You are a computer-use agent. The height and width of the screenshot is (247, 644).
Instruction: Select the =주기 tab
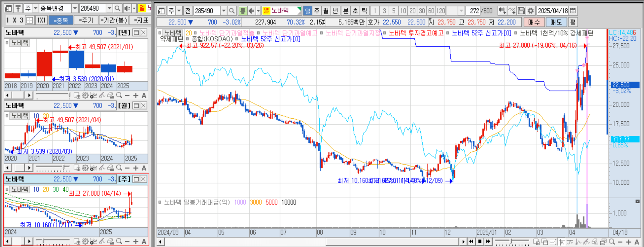86,20
